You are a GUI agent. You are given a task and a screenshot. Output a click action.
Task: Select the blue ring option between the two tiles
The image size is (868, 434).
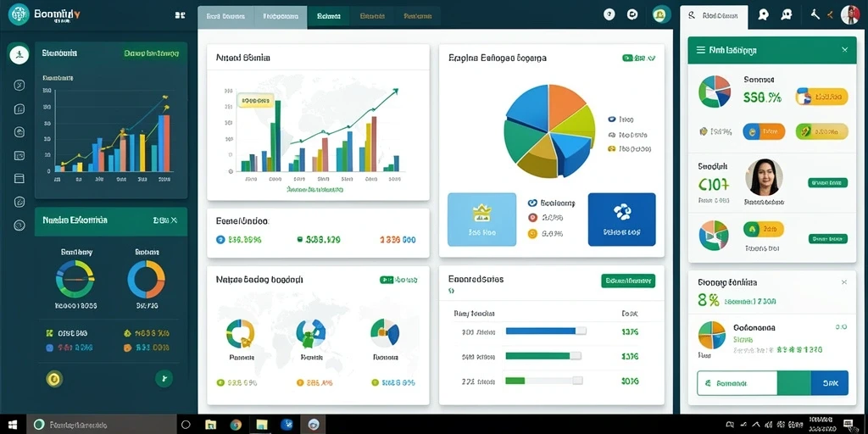[532, 203]
